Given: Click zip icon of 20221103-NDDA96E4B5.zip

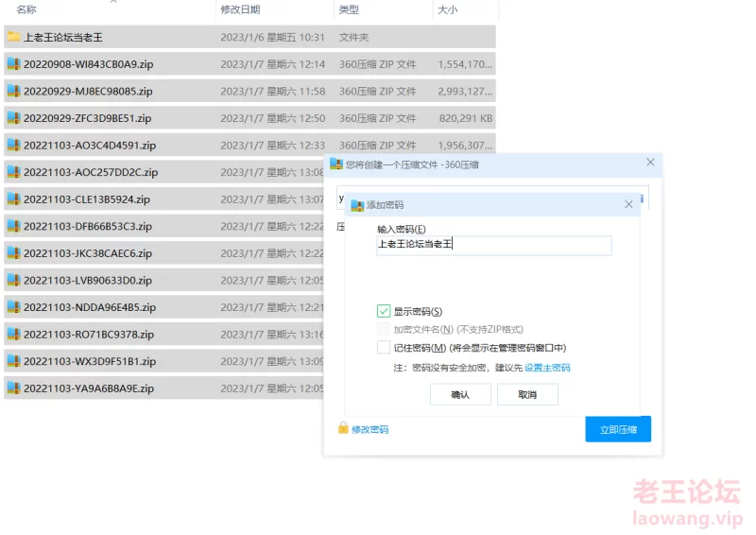Looking at the screenshot, I should pos(13,307).
